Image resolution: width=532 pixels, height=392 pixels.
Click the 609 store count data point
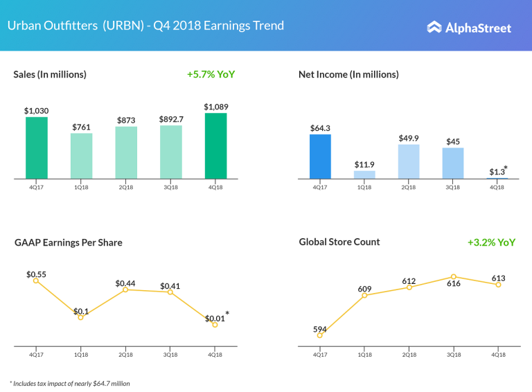(x=364, y=296)
